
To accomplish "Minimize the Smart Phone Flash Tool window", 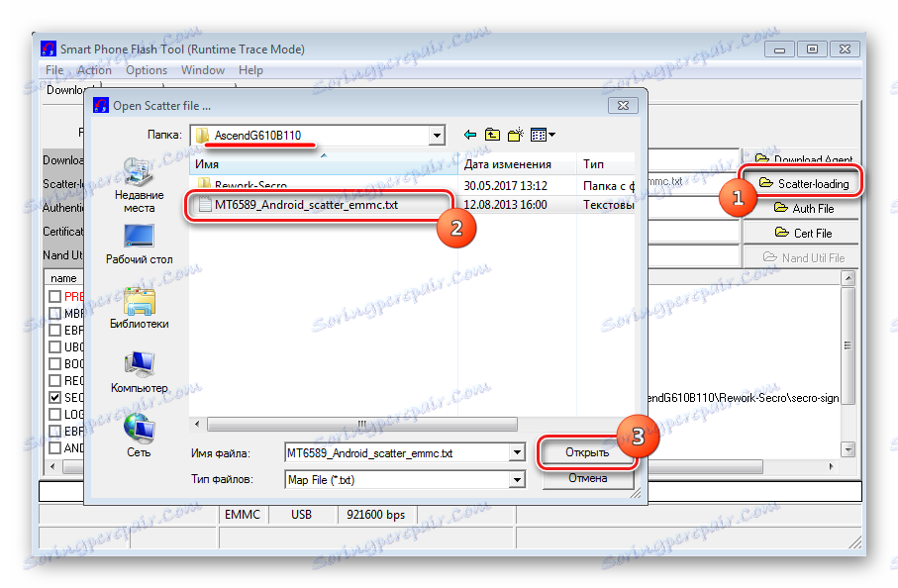I will [x=779, y=49].
